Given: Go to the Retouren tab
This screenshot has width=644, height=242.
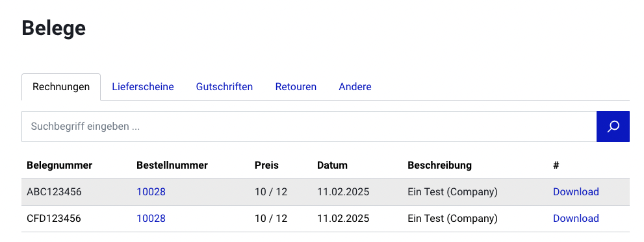Looking at the screenshot, I should [296, 87].
